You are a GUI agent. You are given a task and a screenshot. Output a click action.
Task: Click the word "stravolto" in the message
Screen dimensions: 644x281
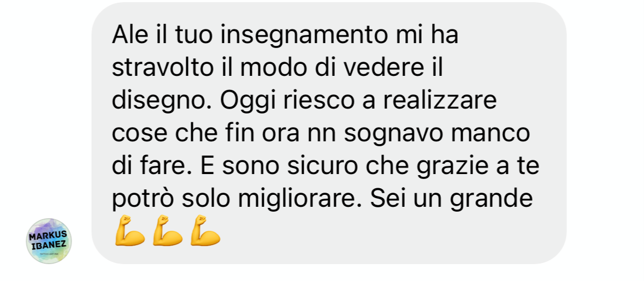point(163,69)
